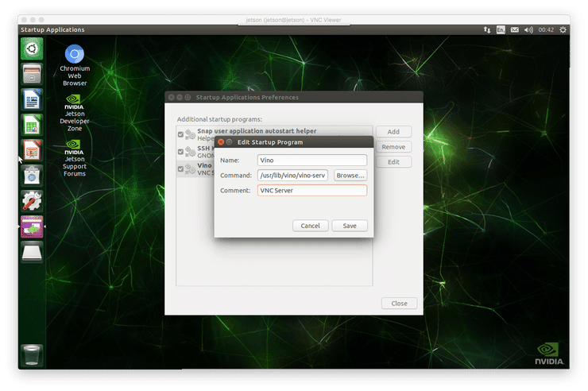Select the Startup Applications launcher icon
This screenshot has width=588, height=391.
click(32, 226)
